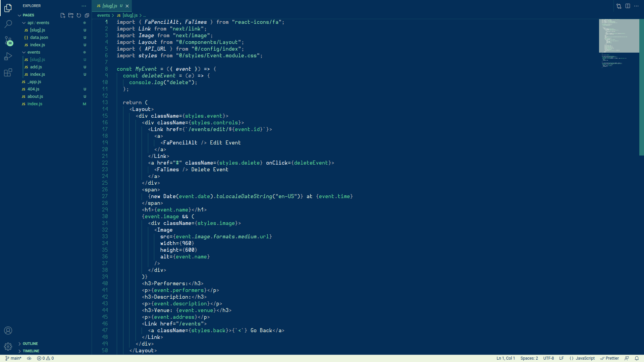Open Source Control view with 38 badge
This screenshot has height=362, width=644.
pyautogui.click(x=8, y=40)
